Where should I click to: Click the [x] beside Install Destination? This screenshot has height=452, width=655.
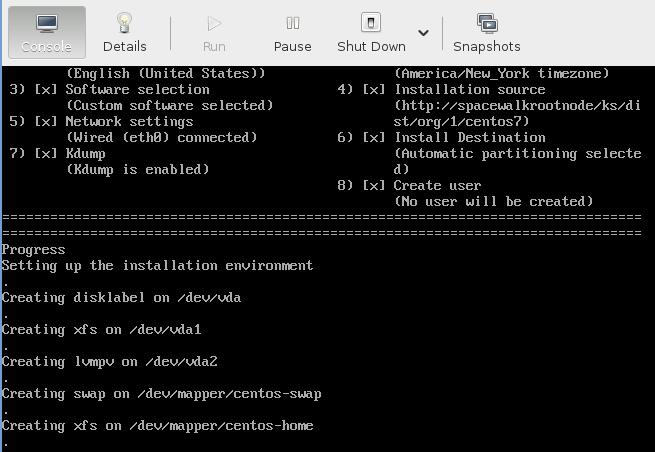(x=373, y=137)
